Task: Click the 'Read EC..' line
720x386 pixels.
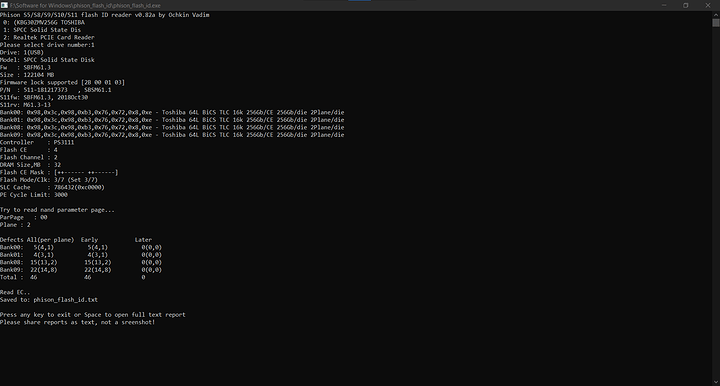Action: point(15,292)
